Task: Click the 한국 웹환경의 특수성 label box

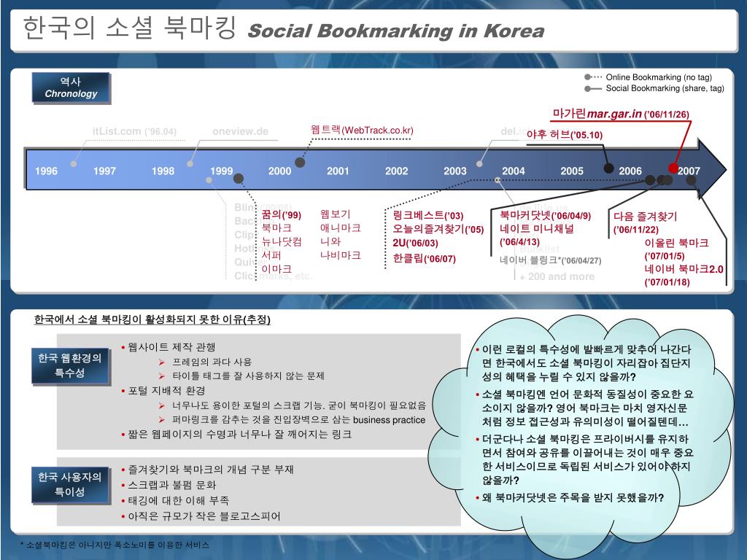Action: pos(70,365)
